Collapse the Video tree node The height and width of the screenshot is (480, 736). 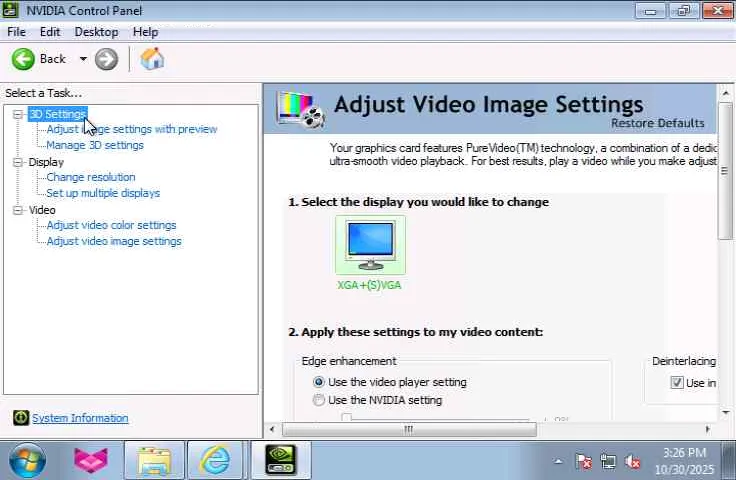coord(18,210)
